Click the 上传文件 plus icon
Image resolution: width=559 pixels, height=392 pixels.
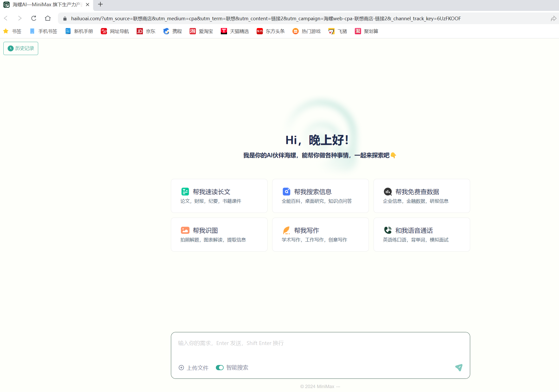[181, 368]
